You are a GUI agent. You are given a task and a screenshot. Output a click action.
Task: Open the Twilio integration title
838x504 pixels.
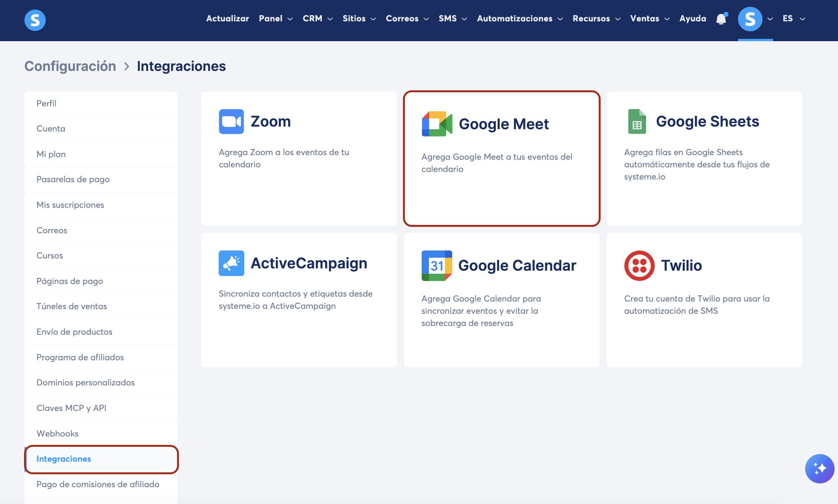pyautogui.click(x=682, y=266)
